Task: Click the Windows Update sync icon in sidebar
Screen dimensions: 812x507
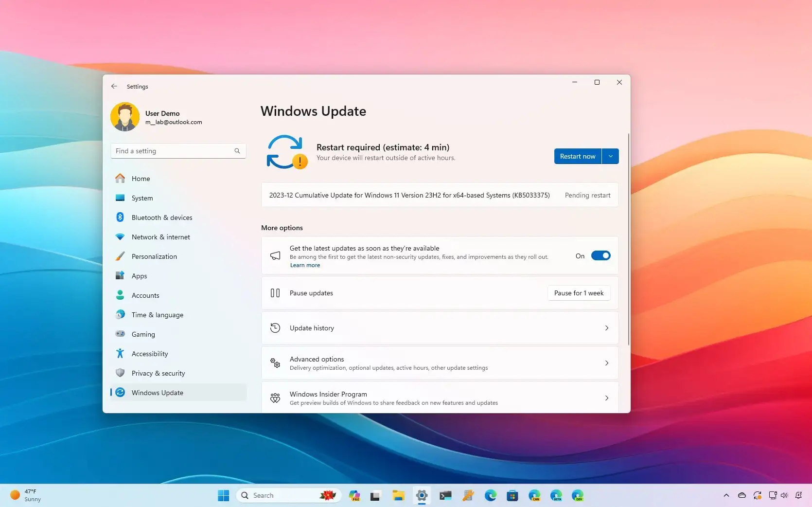Action: [120, 392]
